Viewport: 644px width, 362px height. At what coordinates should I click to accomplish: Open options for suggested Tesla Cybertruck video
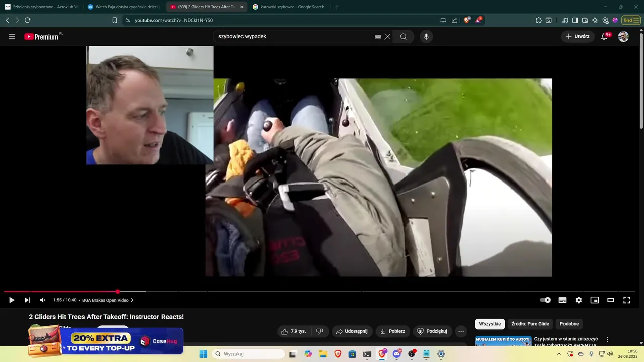607,340
